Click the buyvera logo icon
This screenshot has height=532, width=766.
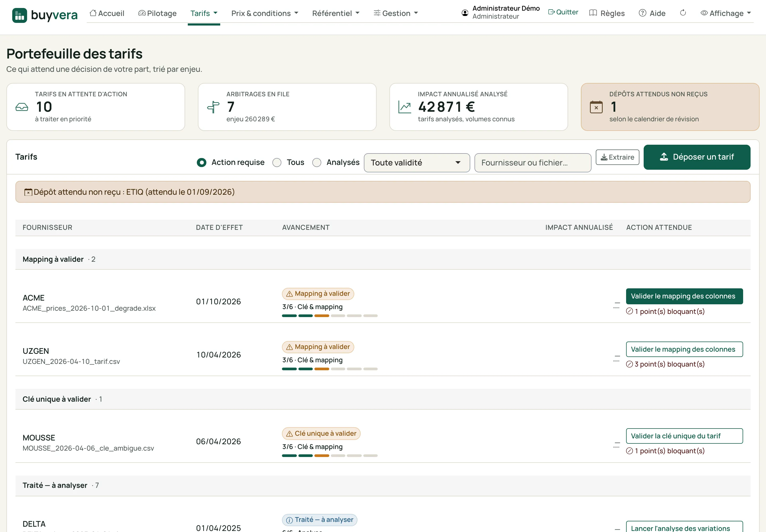pos(19,15)
